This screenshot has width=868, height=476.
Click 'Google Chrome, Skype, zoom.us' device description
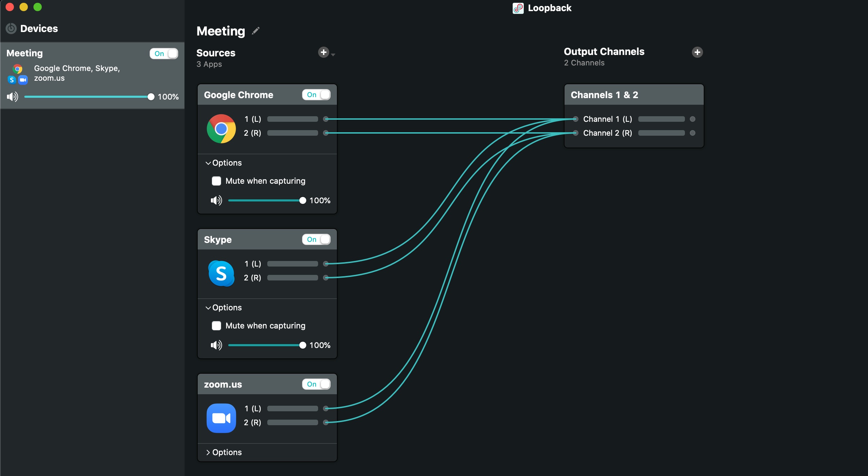tap(77, 73)
